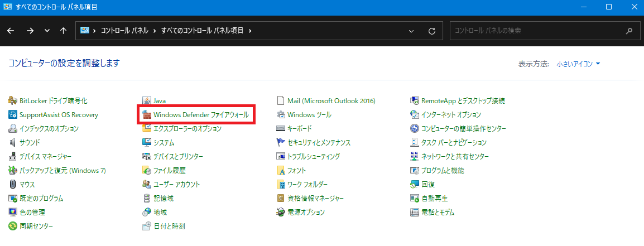Go up one level with up arrow
Screen dimensions: 644x246
click(x=63, y=31)
